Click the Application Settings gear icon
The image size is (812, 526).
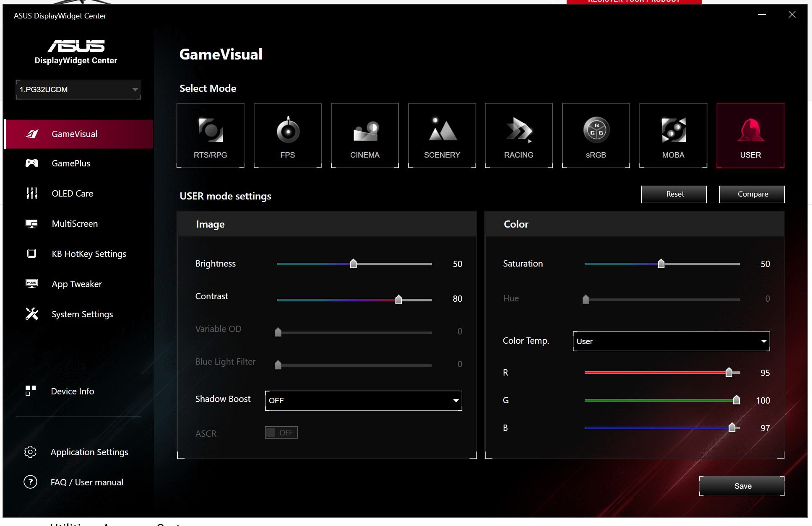coord(30,452)
